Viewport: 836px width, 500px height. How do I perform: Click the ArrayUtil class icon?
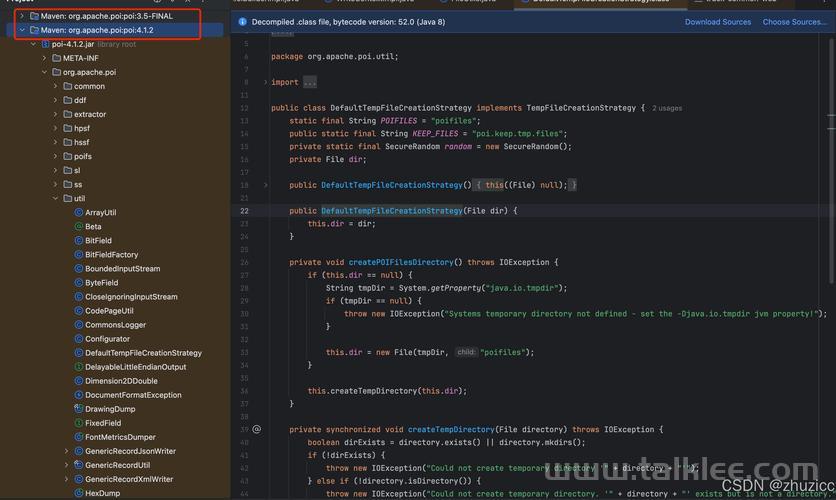tap(78, 212)
